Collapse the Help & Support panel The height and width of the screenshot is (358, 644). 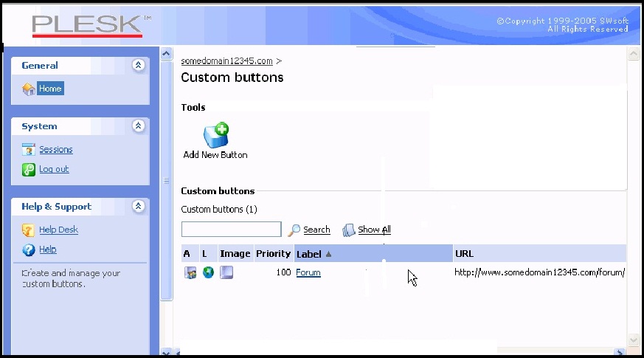coord(139,206)
